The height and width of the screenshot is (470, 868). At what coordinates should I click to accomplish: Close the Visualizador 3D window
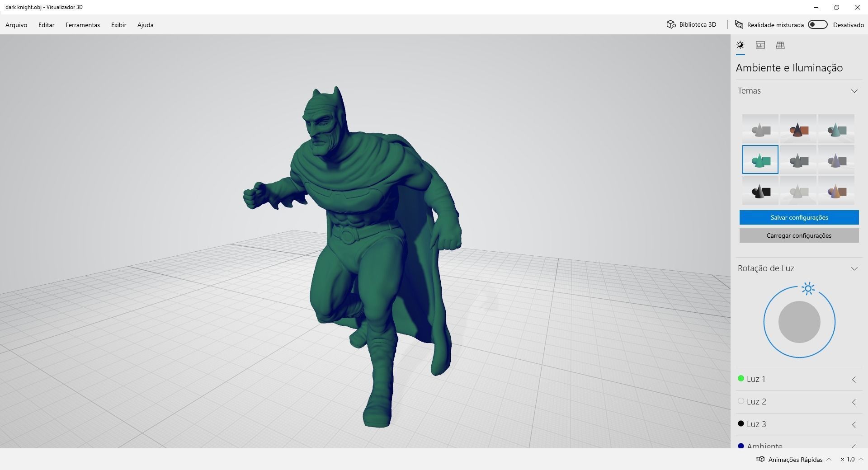click(x=858, y=7)
